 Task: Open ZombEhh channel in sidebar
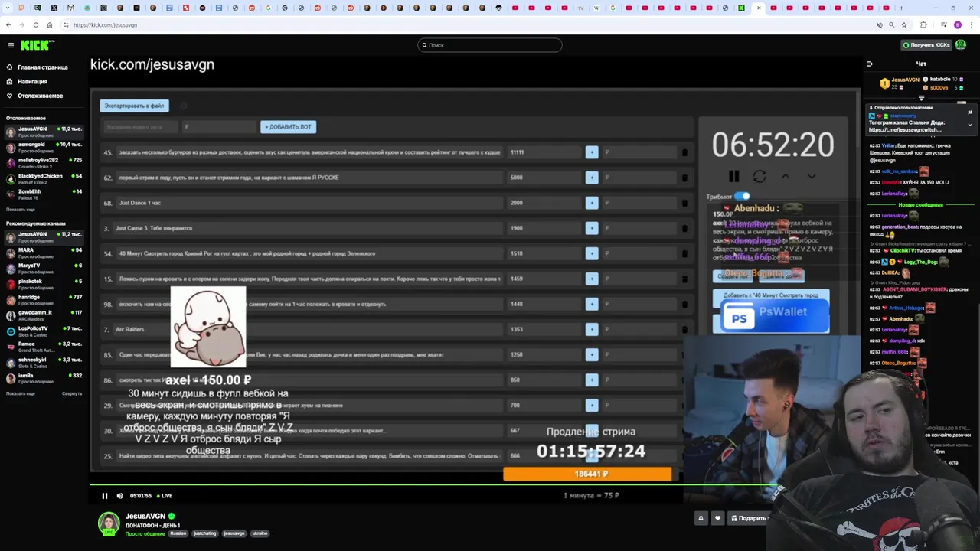[x=43, y=194]
